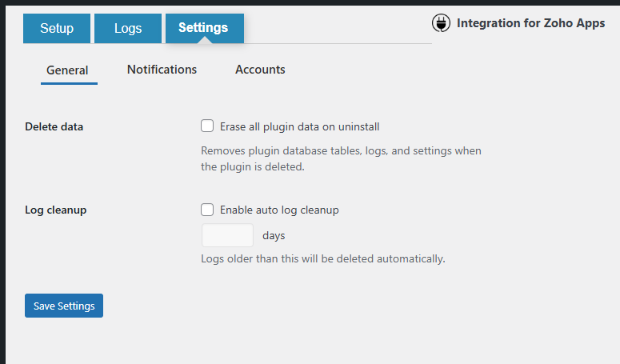The height and width of the screenshot is (364, 620).
Task: Open the General settings sub-tab
Action: coord(67,70)
